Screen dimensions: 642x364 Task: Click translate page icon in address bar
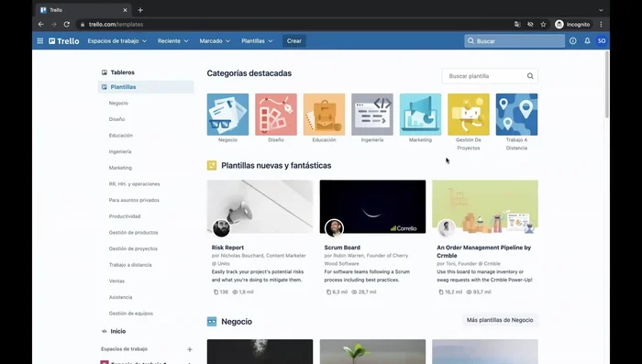point(517,25)
